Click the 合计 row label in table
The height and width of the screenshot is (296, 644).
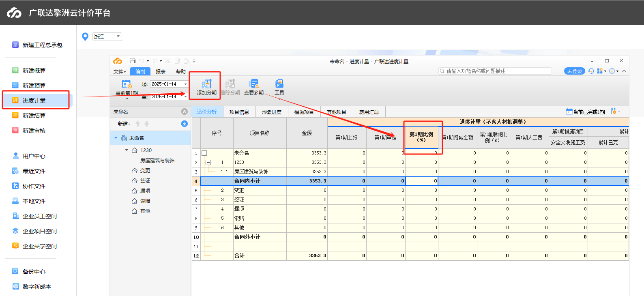[239, 256]
